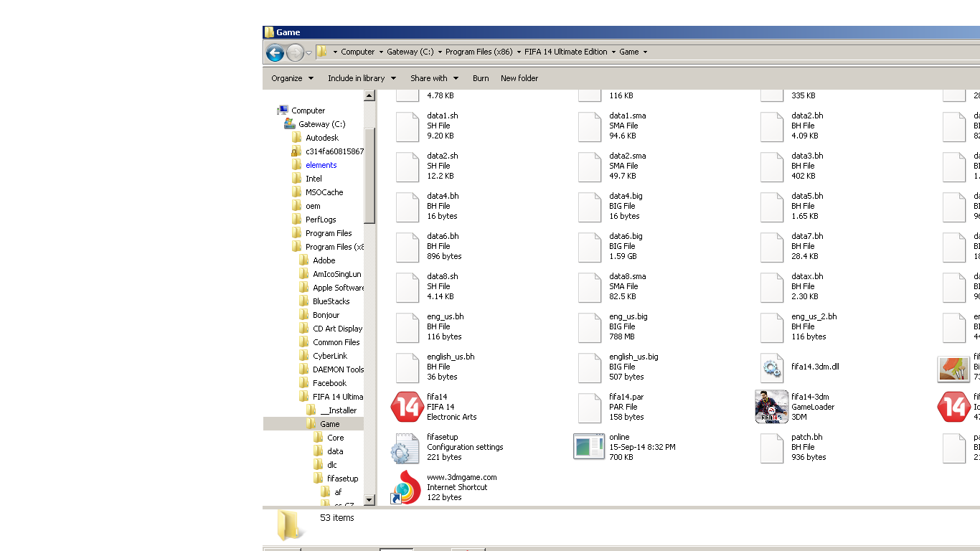The width and height of the screenshot is (980, 551).
Task: Select the fifasetup Configuration settings file icon
Action: click(x=404, y=448)
